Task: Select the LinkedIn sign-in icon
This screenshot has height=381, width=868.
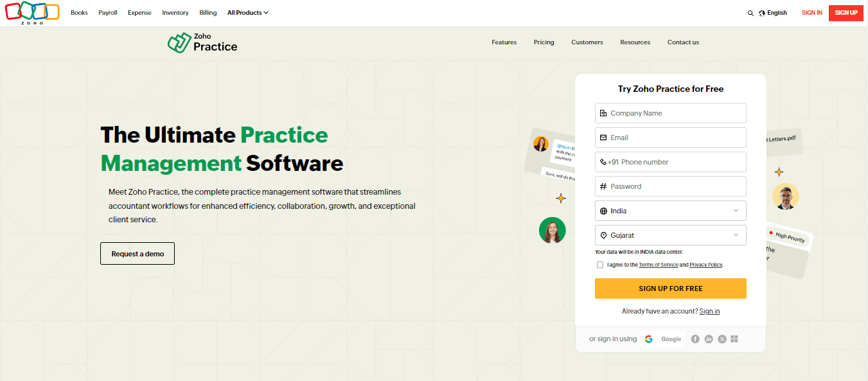Action: (709, 339)
